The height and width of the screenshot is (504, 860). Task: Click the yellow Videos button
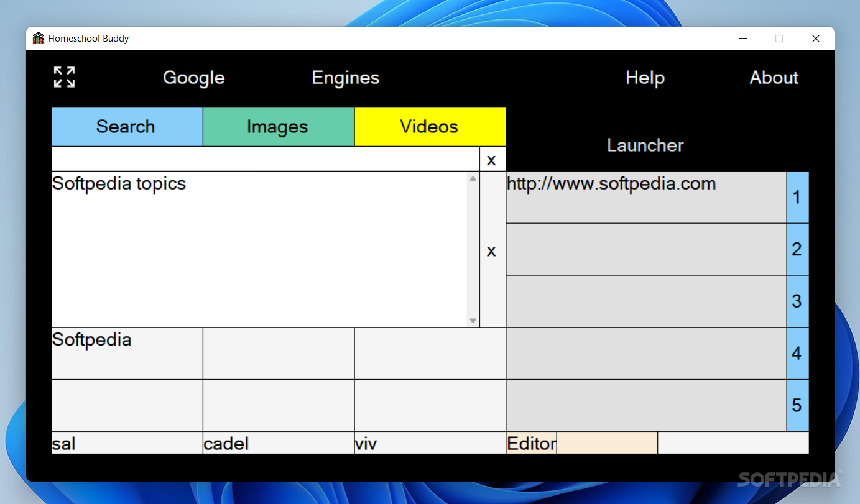click(430, 127)
